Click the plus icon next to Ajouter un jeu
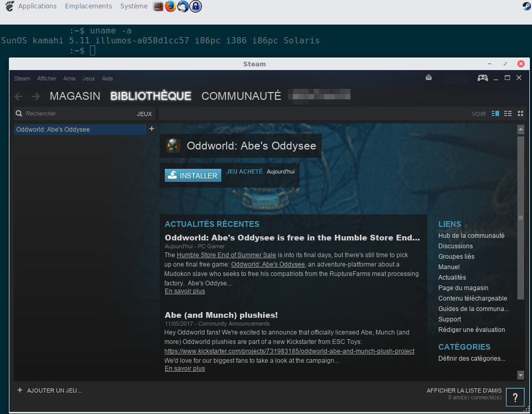532x414 pixels. click(20, 390)
